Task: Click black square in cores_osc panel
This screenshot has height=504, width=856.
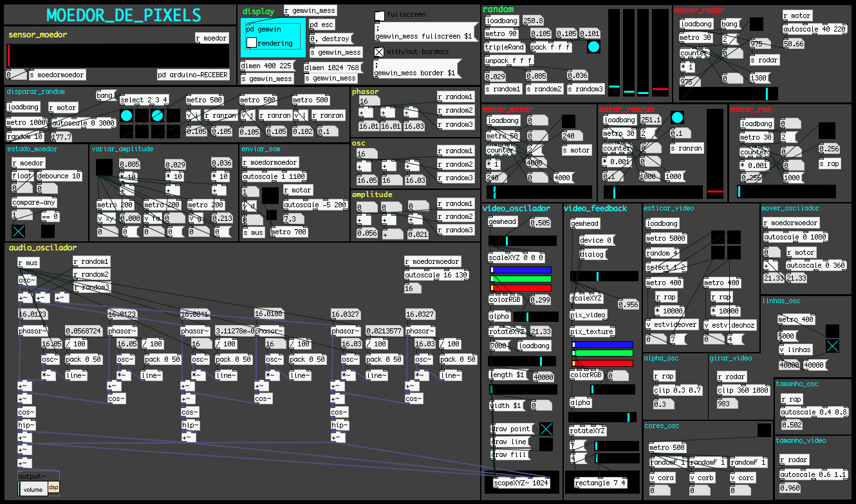Action: coord(764,430)
